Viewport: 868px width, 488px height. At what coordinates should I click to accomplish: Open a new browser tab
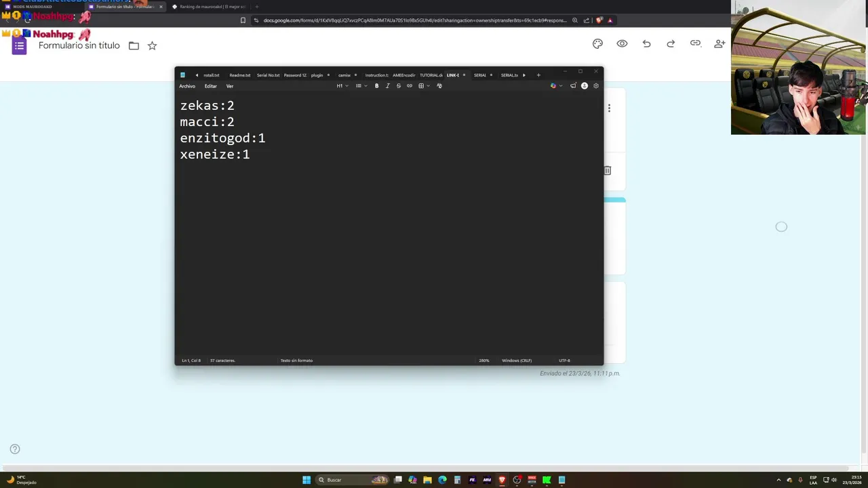pyautogui.click(x=256, y=7)
